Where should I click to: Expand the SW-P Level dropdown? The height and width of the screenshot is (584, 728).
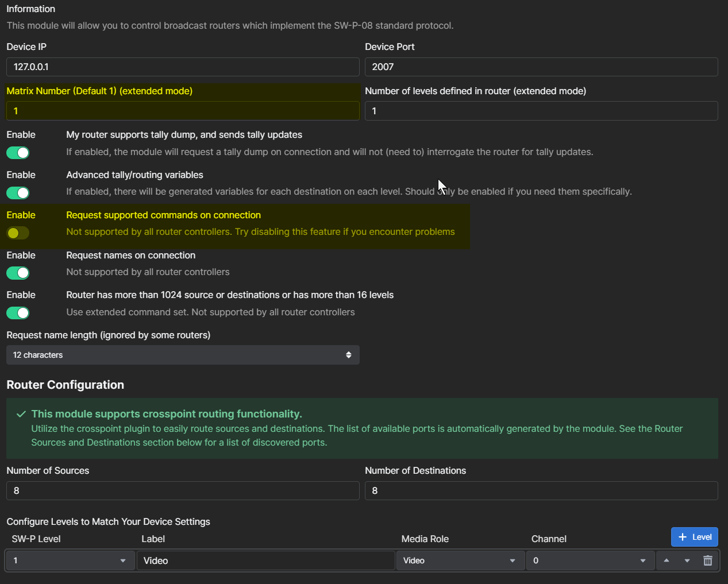[70, 560]
